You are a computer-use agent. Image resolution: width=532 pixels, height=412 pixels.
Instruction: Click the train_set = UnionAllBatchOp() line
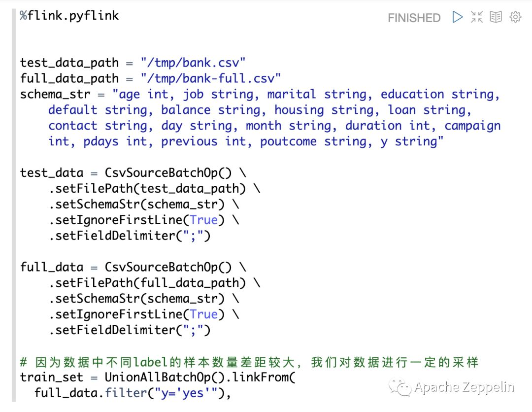point(158,378)
